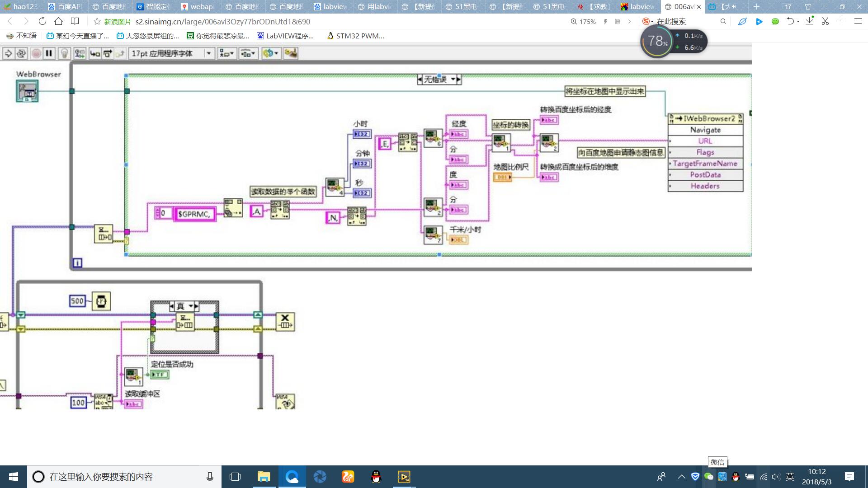
Task: Open the Distribute Objects dropdown
Action: [x=248, y=53]
